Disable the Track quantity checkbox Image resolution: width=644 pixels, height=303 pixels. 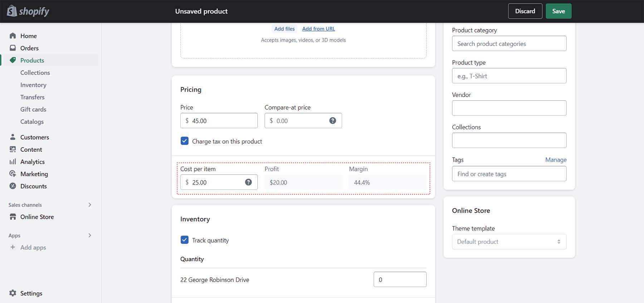click(x=185, y=240)
